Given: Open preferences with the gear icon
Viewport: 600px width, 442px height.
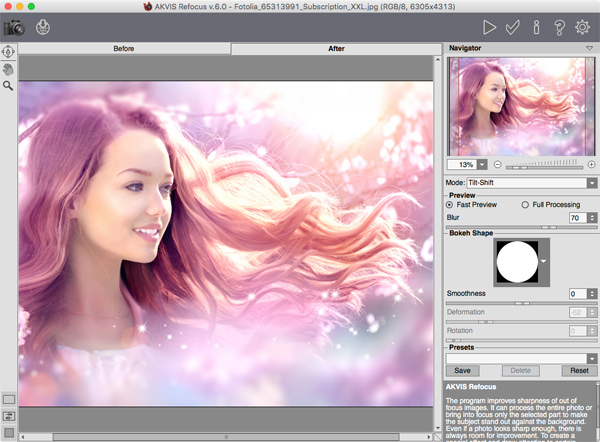Looking at the screenshot, I should [x=584, y=27].
